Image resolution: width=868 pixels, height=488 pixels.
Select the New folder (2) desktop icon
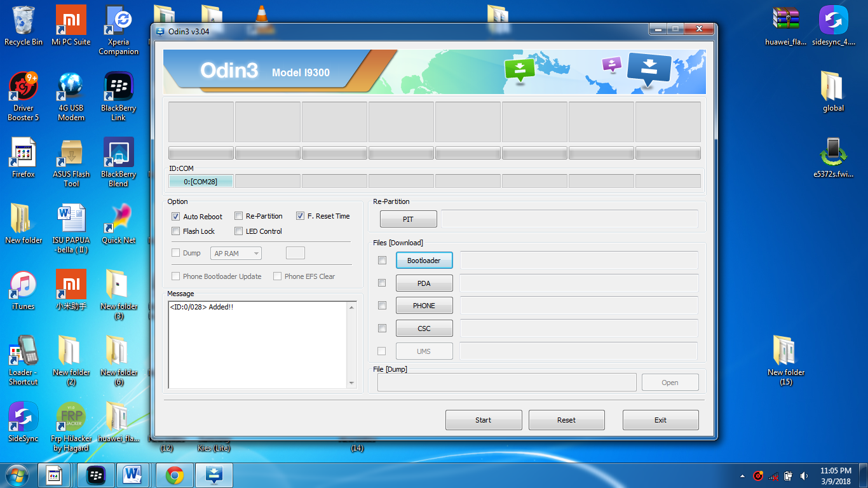pos(71,360)
